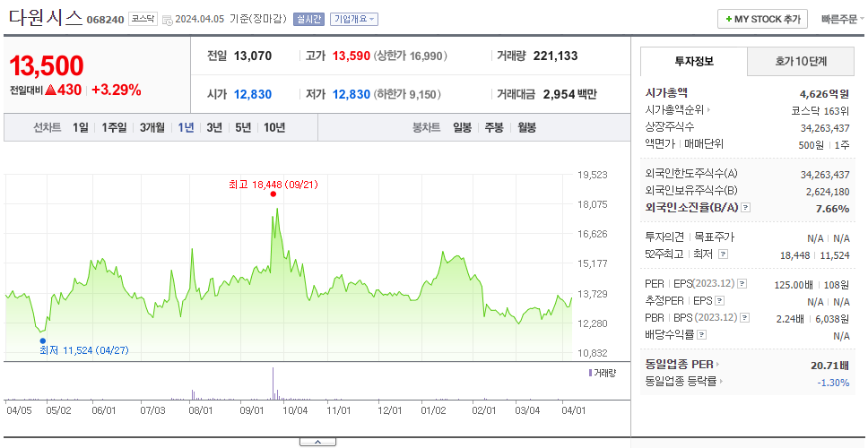The image size is (868, 448).
Task: Select the 5년 line chart period
Action: (x=243, y=128)
